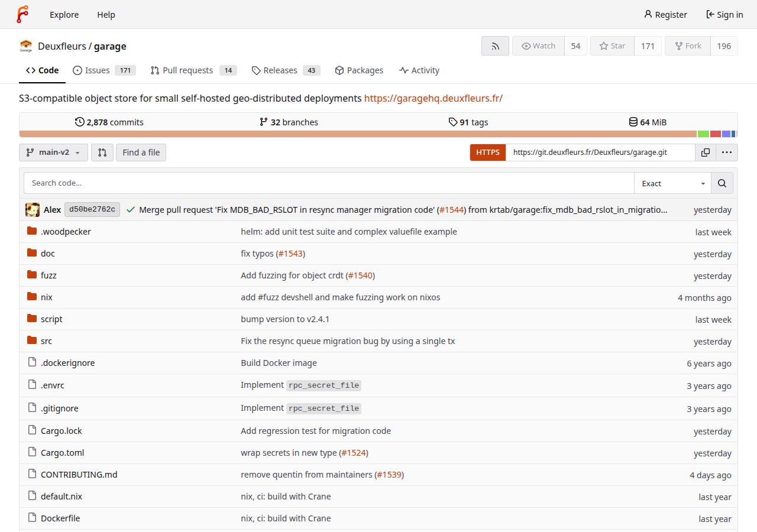Open the Exact search mode dropdown
This screenshot has height=532, width=757.
pyautogui.click(x=673, y=183)
